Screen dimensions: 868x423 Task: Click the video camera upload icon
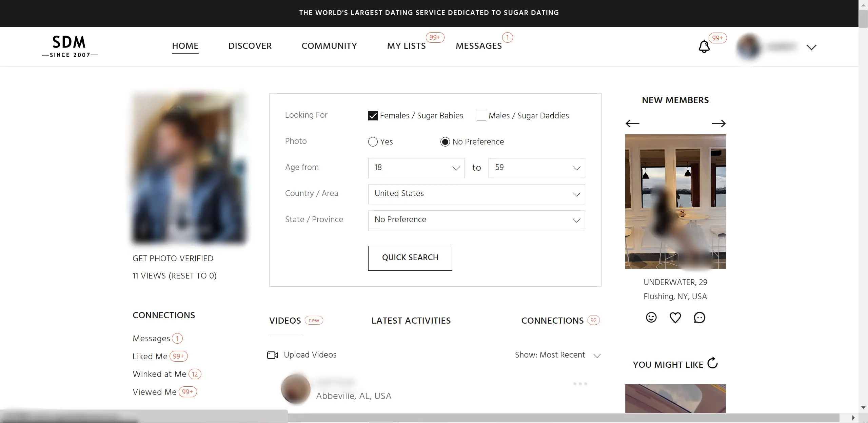pos(273,355)
